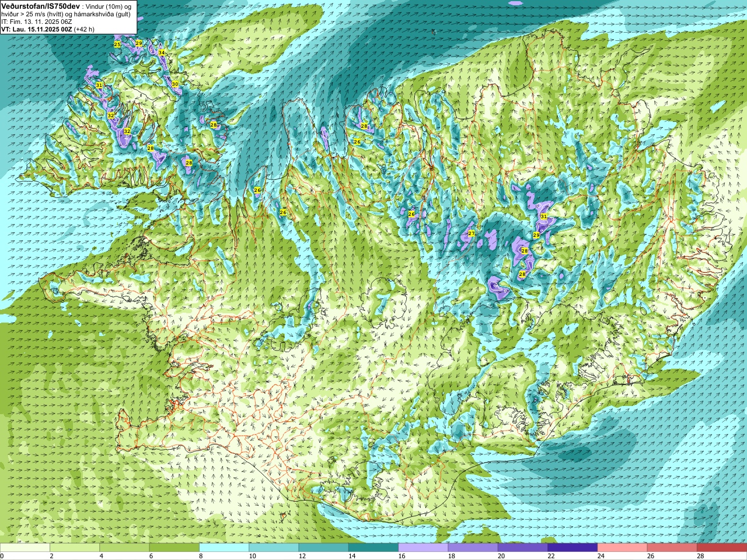Click the yellow gust marker reading 30
This screenshot has height=560, width=747.
[175, 85]
